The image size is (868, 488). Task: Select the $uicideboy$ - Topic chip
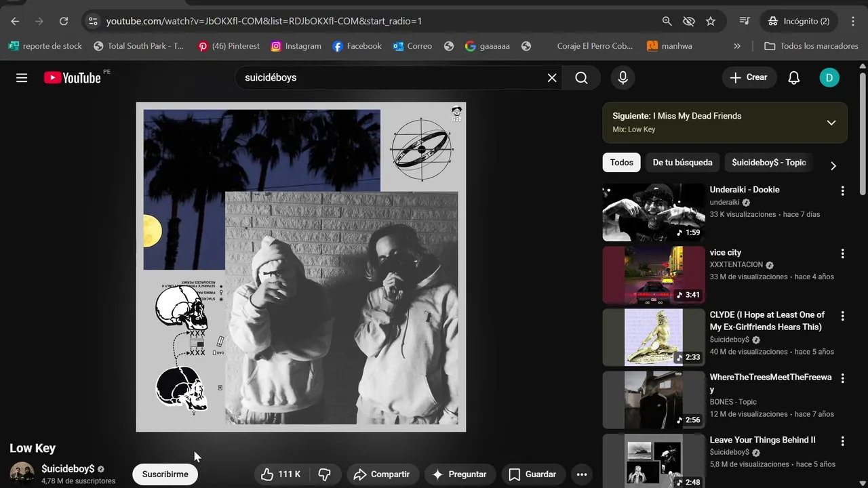(769, 163)
